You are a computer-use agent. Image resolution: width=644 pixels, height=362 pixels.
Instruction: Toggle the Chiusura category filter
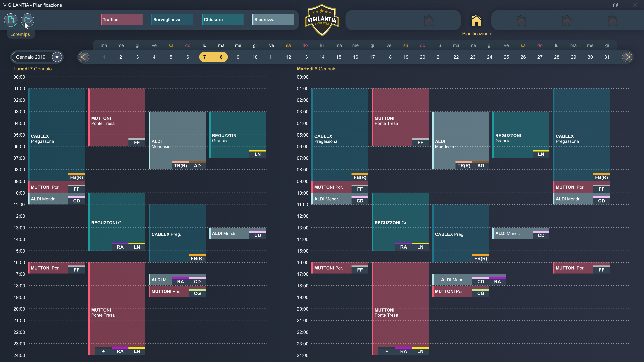point(223,19)
